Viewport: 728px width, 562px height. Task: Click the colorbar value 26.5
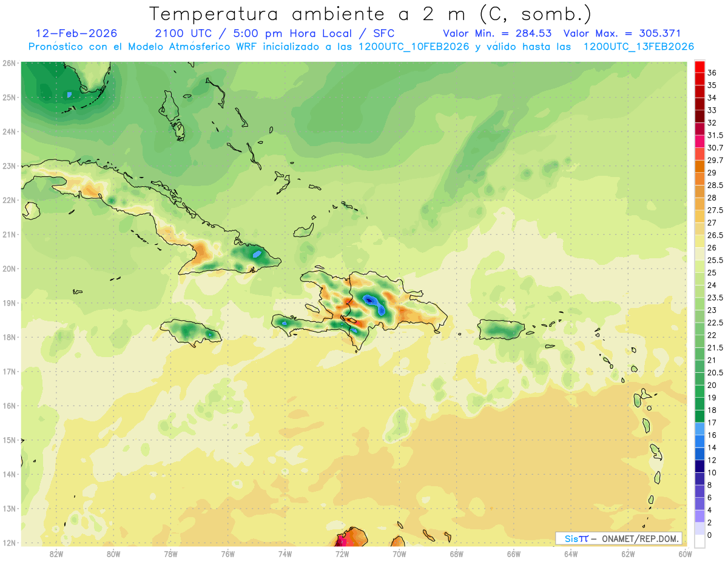715,235
